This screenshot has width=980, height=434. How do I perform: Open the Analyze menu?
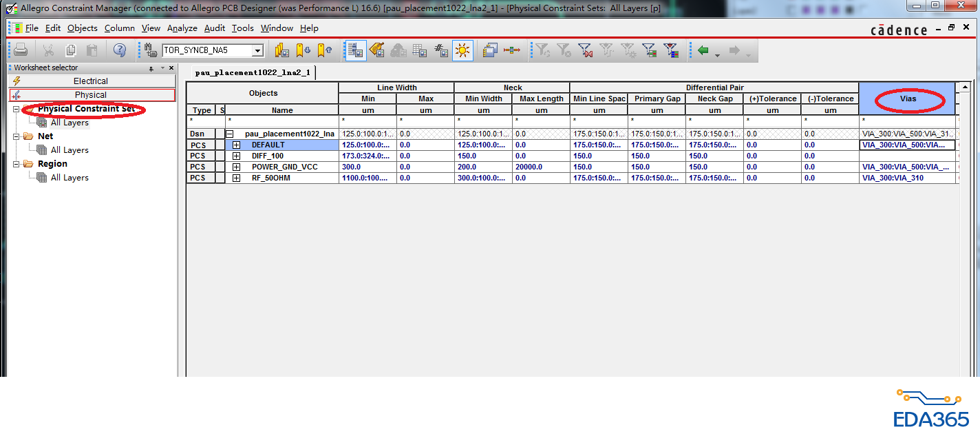point(182,28)
